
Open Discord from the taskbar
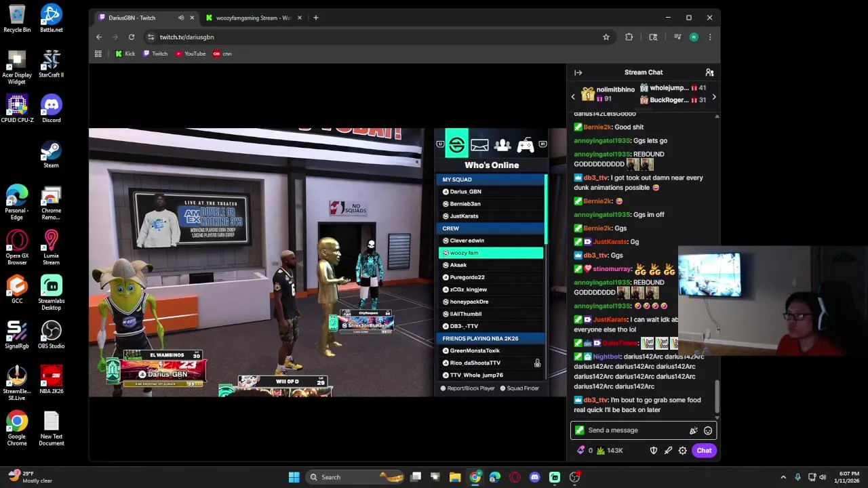[534, 477]
